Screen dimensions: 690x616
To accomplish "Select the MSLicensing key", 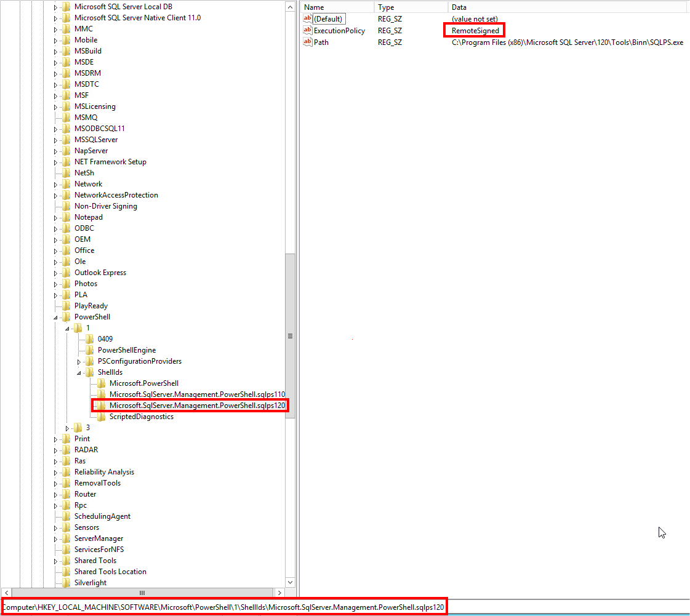I will pos(95,106).
